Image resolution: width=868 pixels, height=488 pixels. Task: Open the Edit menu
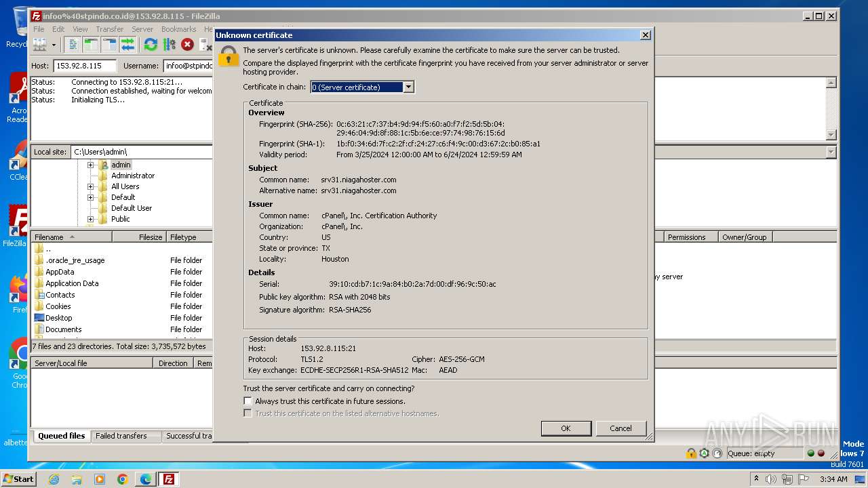[x=58, y=29]
